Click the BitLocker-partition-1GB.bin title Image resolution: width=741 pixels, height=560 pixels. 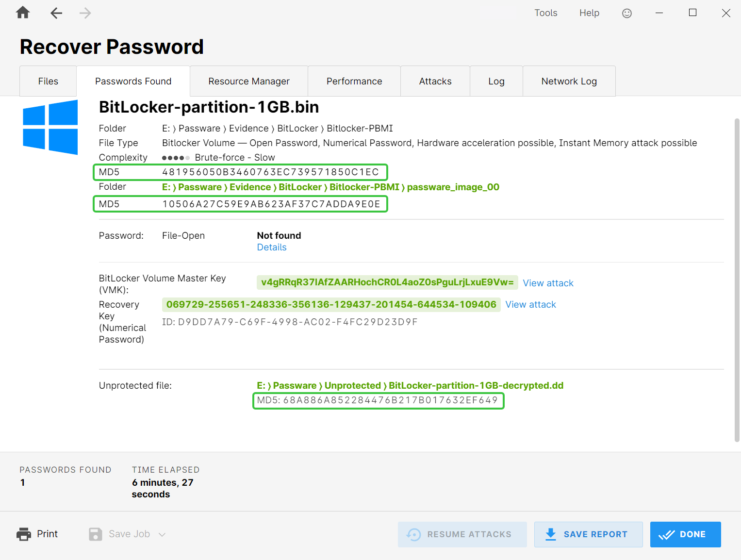[209, 107]
